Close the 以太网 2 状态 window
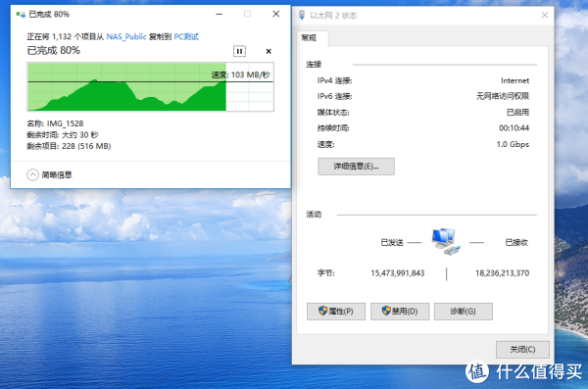 point(545,15)
